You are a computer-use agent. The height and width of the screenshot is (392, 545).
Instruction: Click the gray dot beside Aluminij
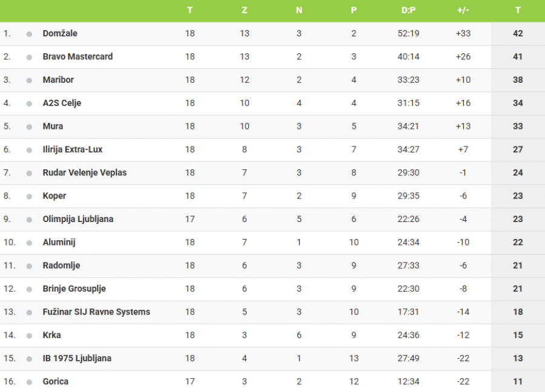[29, 243]
